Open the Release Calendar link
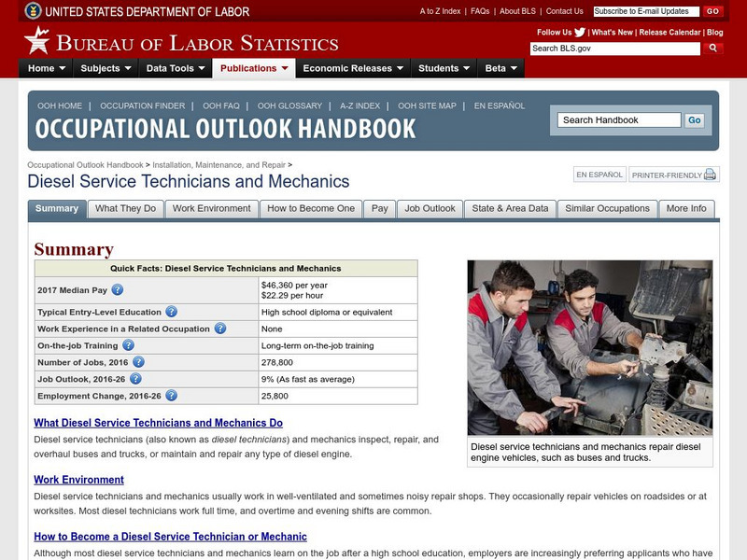Image resolution: width=747 pixels, height=560 pixels. click(669, 33)
